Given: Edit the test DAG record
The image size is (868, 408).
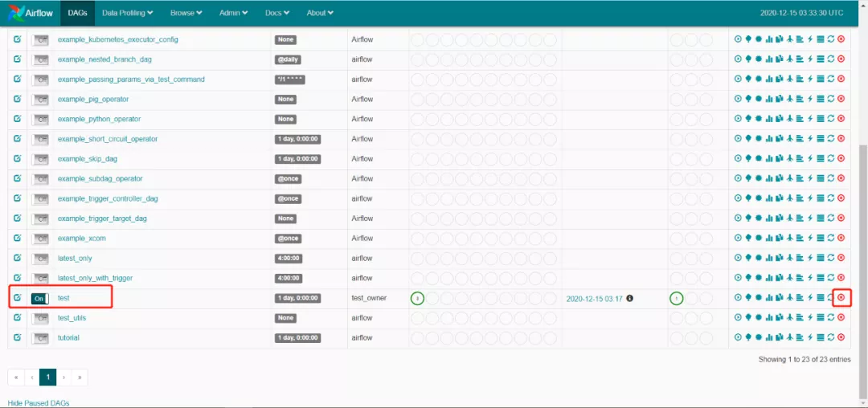Looking at the screenshot, I should pos(17,298).
